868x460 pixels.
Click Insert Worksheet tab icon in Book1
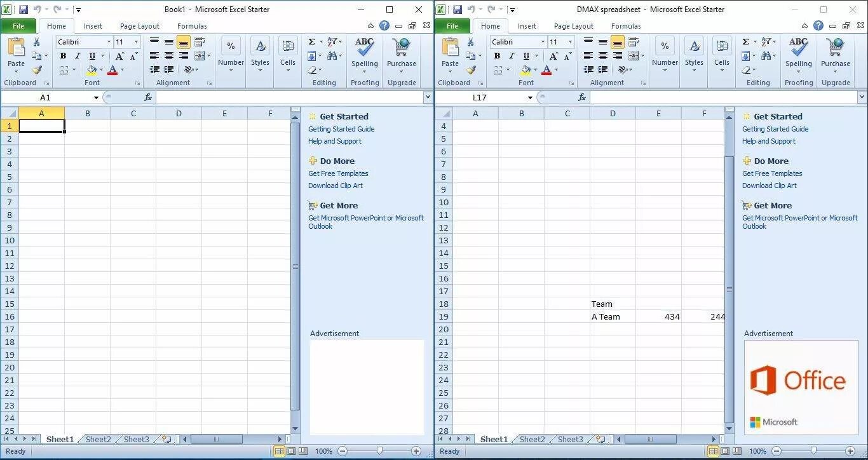(166, 439)
